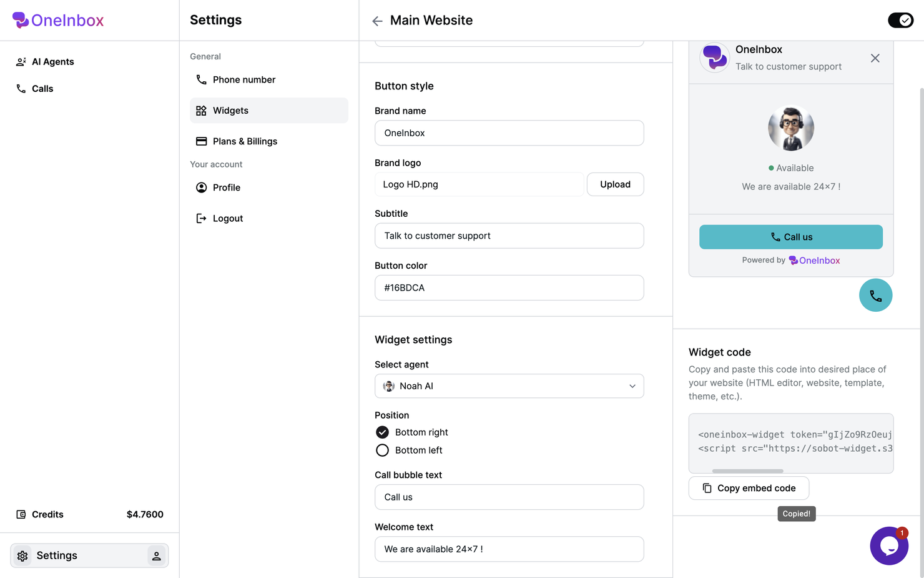Viewport: 924px width, 578px height.
Task: Click the Widget code heading
Action: (719, 352)
